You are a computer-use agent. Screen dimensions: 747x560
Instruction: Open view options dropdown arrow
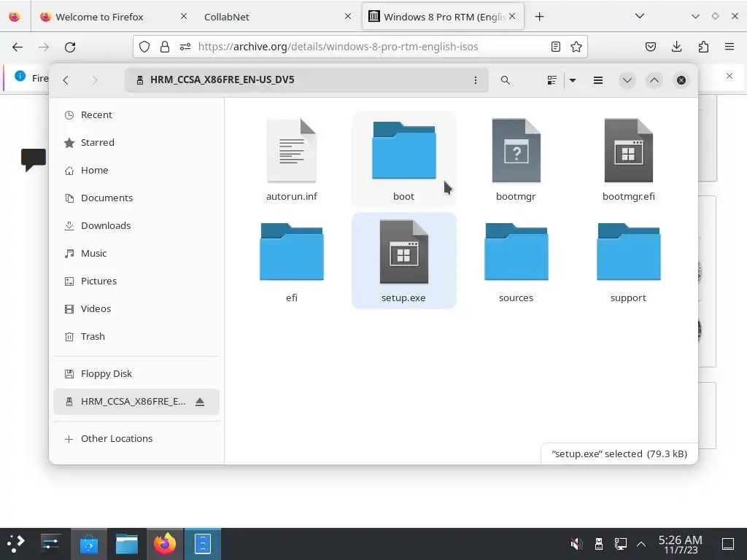573,80
